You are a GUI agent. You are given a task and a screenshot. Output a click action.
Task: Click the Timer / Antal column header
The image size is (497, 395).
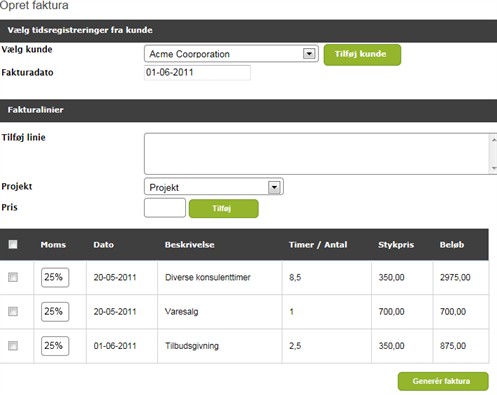(x=318, y=245)
